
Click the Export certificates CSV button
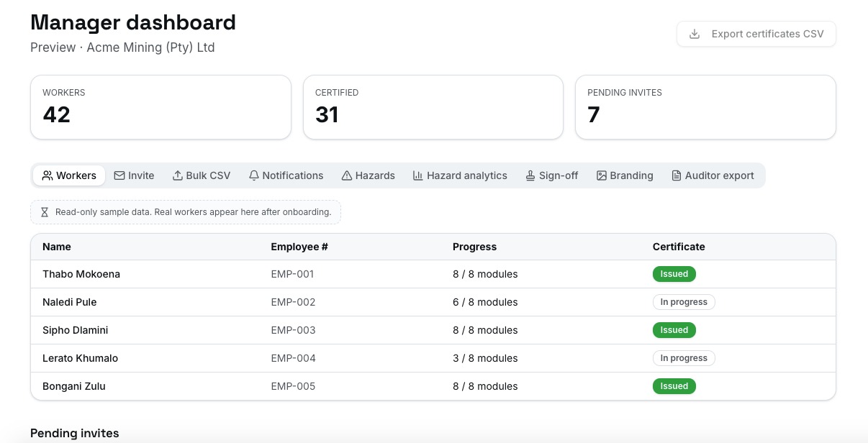[756, 34]
